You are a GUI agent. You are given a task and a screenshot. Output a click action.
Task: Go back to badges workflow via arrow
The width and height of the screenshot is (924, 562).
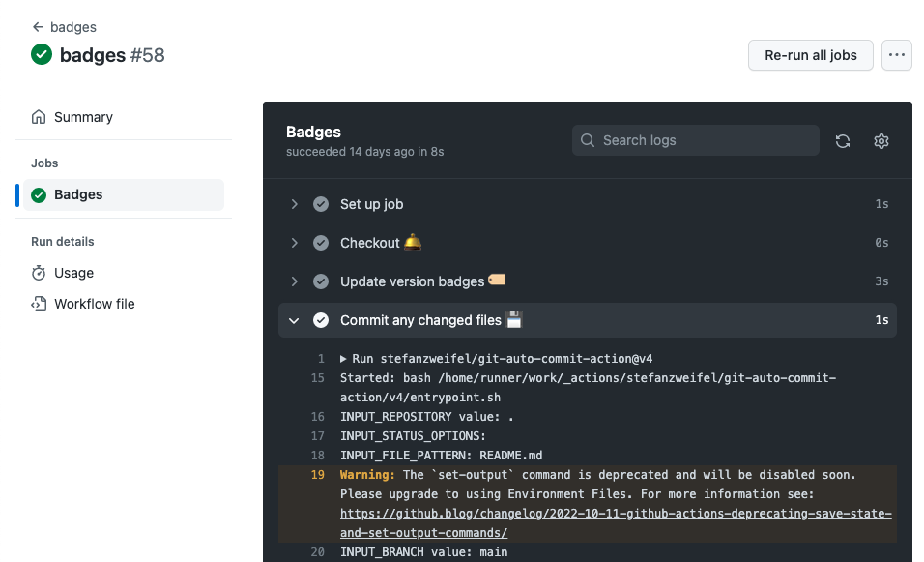tap(39, 27)
